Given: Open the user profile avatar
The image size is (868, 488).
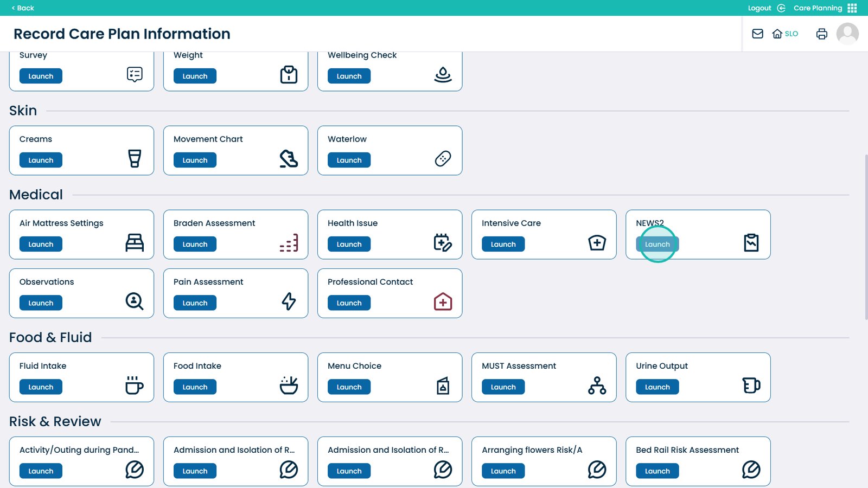Looking at the screenshot, I should coord(847,34).
